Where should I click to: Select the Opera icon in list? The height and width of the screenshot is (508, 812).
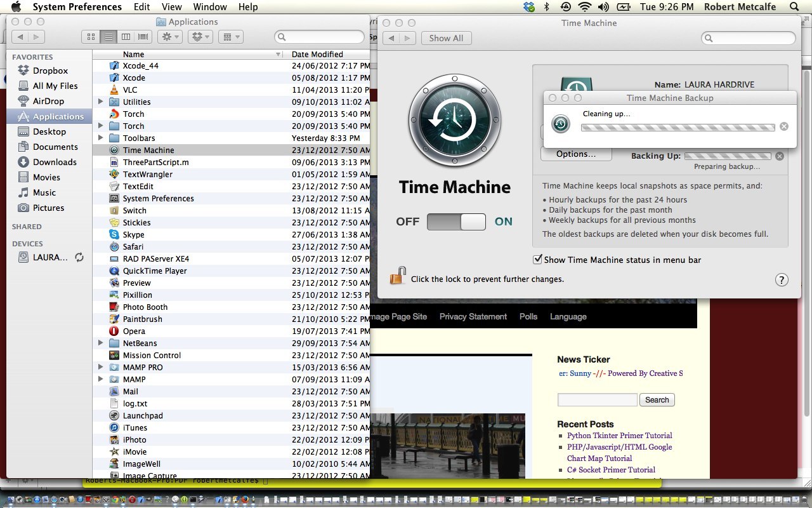tap(114, 331)
